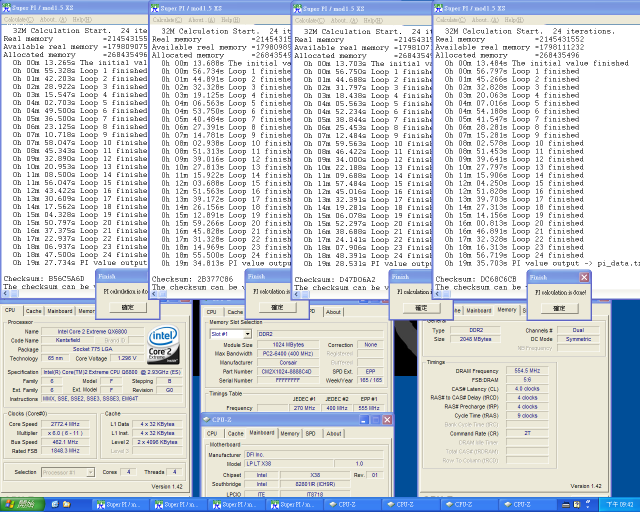
Task: Click the title icon of the first Super PI window
Action: click(7, 7)
